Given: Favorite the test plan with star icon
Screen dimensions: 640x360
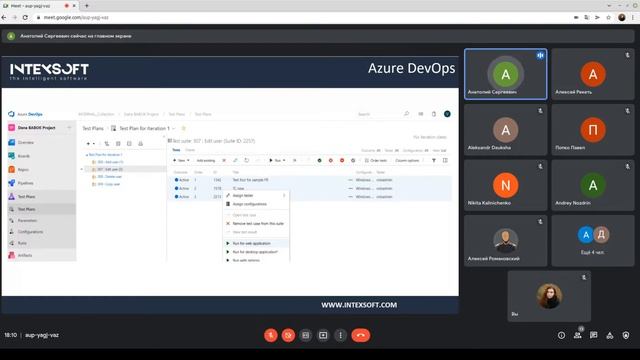Looking at the screenshot, I should click(183, 129).
